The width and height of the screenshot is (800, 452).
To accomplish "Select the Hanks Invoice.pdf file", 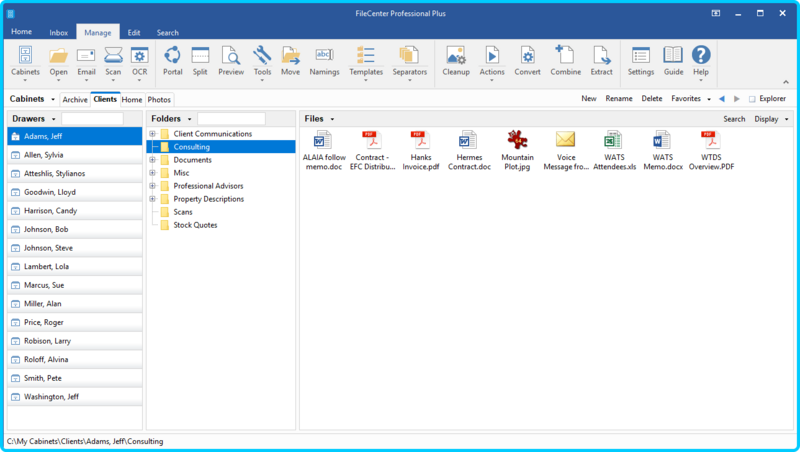I will (421, 150).
